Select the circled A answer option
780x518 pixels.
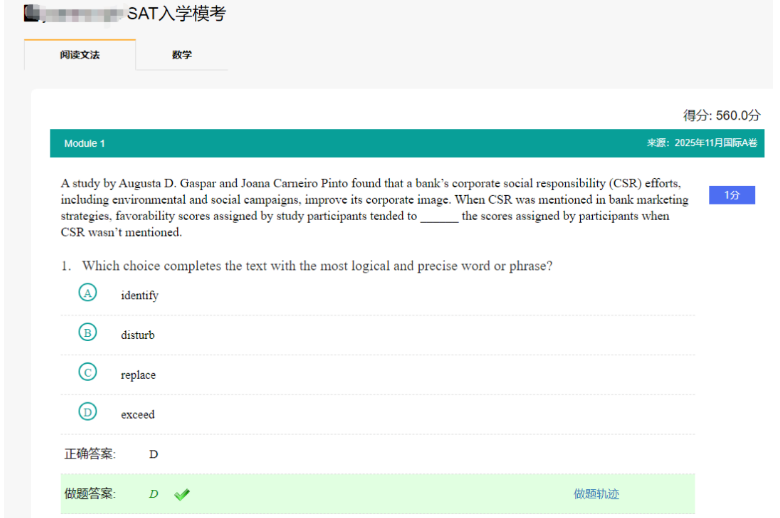pyautogui.click(x=88, y=293)
